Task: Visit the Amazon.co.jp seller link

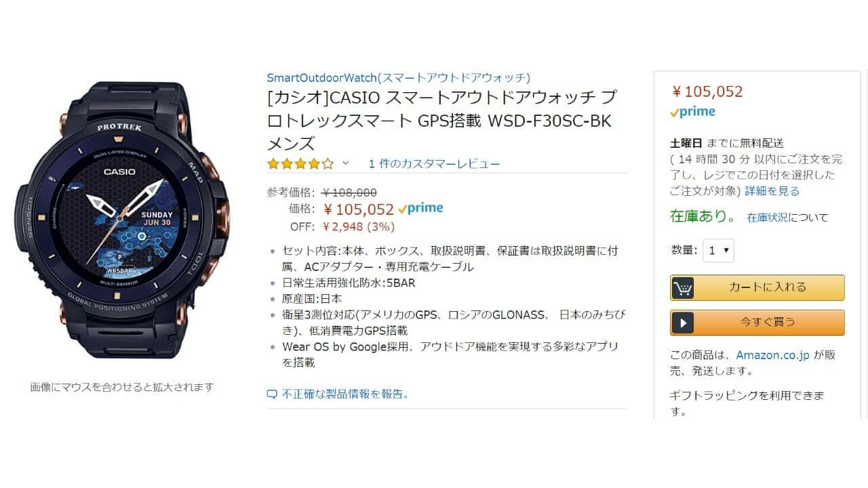Action: [x=774, y=355]
